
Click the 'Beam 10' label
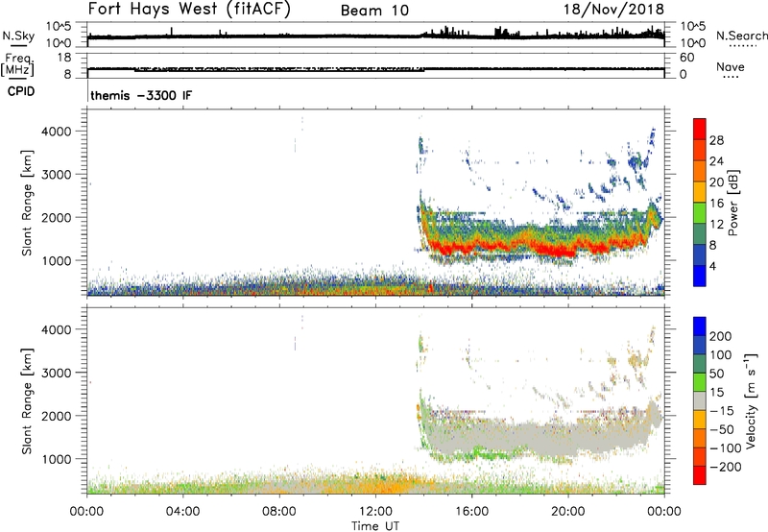(374, 11)
